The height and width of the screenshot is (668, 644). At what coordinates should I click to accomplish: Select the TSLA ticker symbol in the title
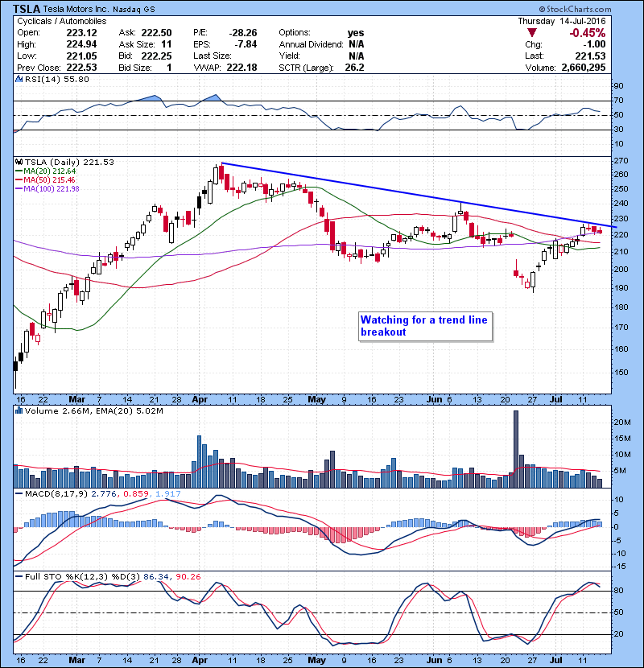27,9
